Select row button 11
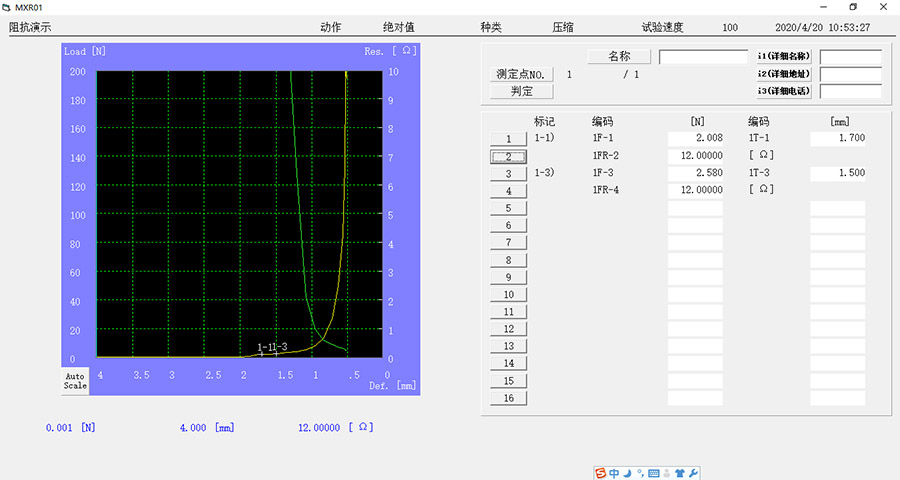This screenshot has height=480, width=900. [x=509, y=312]
